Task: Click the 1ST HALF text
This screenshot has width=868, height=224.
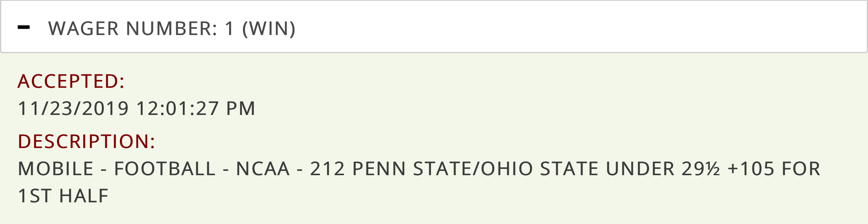Action: [x=63, y=196]
